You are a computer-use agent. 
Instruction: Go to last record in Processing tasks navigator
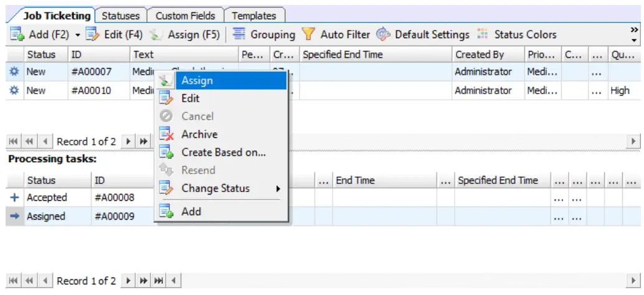(x=159, y=281)
